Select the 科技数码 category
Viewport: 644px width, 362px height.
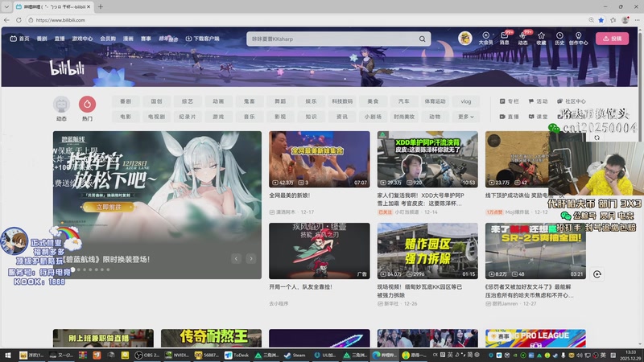pos(342,101)
